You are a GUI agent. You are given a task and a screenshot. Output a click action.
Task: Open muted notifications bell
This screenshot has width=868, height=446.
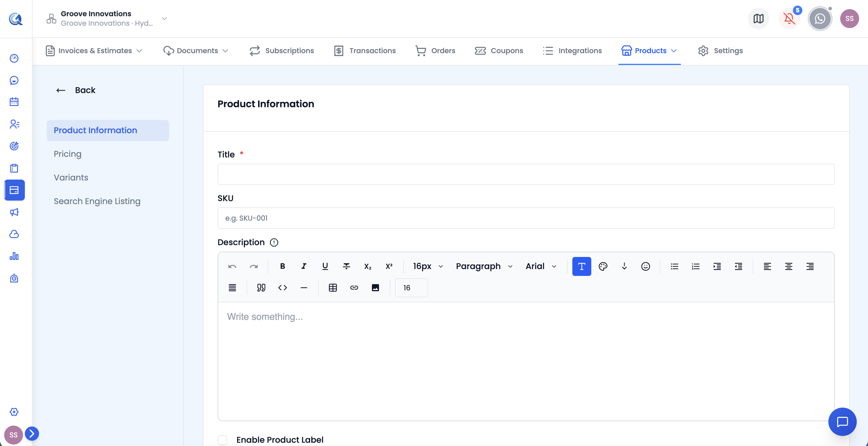789,19
